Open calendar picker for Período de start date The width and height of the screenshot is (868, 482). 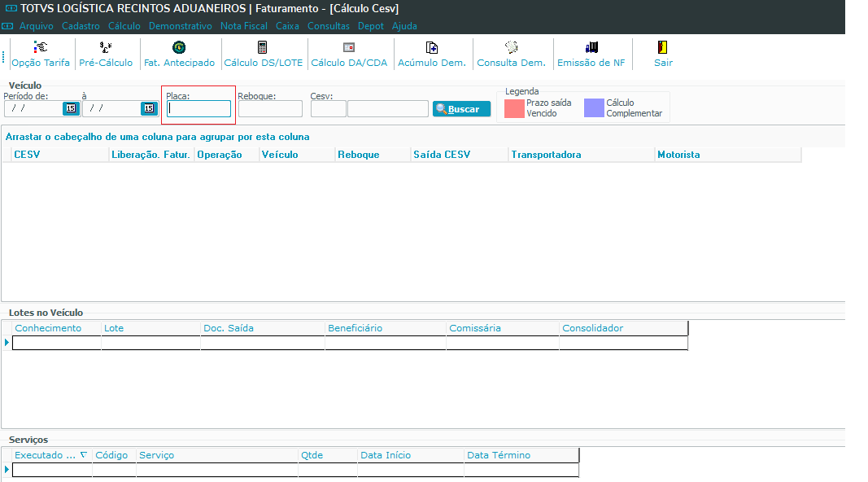pos(71,108)
